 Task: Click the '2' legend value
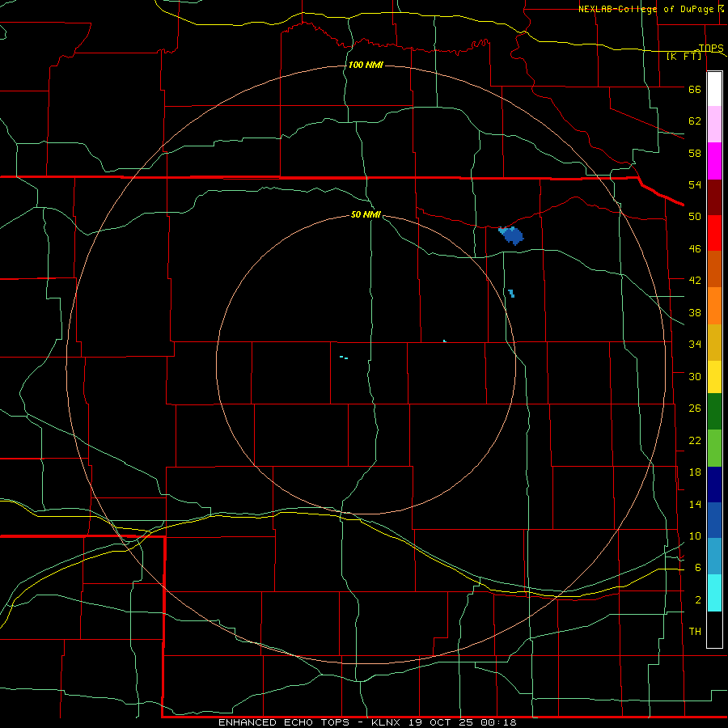pos(698,600)
